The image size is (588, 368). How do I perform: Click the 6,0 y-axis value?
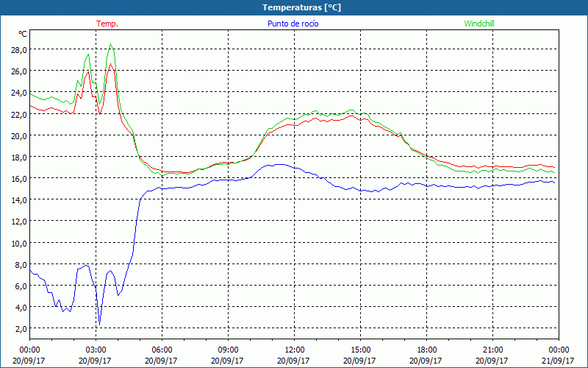[x=21, y=286]
